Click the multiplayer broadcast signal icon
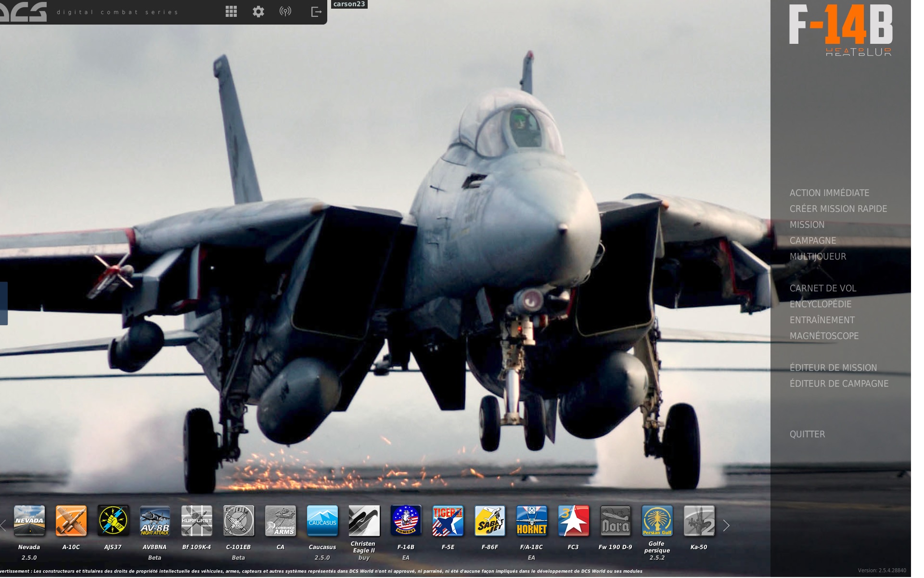This screenshot has width=924, height=578. pyautogui.click(x=285, y=11)
